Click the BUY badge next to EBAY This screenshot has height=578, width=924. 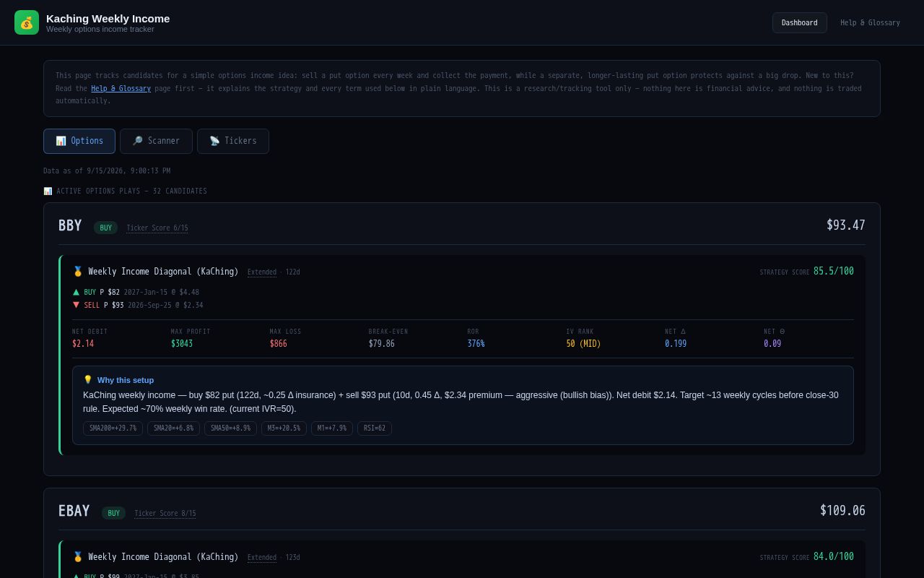[113, 513]
